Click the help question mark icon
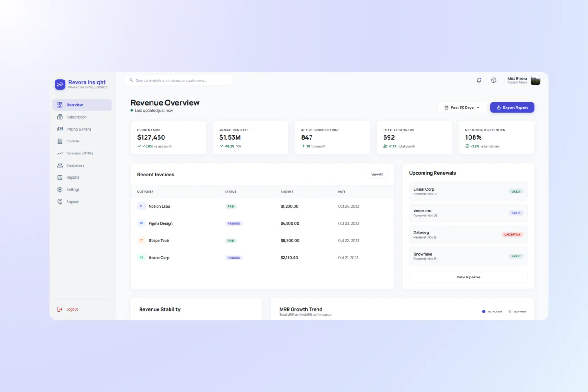This screenshot has height=392, width=588. pos(493,80)
